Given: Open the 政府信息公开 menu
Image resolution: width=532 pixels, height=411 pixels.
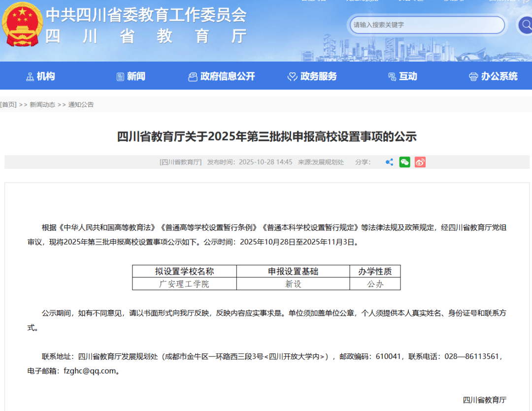Looking at the screenshot, I should (x=222, y=76).
